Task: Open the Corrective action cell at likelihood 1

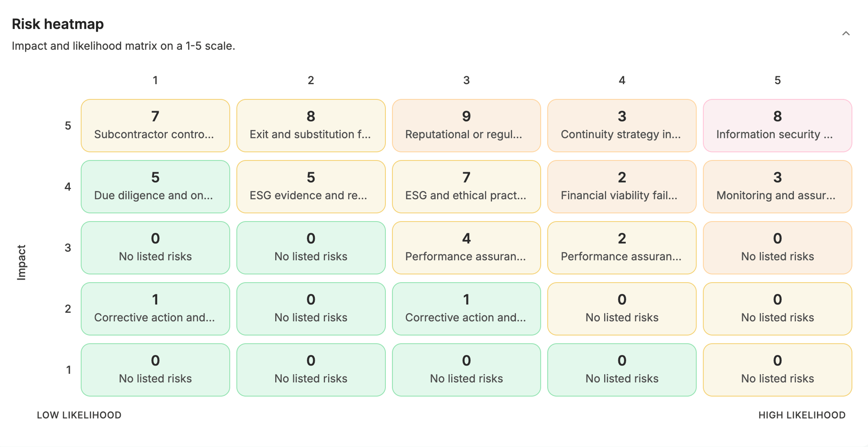Action: pyautogui.click(x=155, y=309)
